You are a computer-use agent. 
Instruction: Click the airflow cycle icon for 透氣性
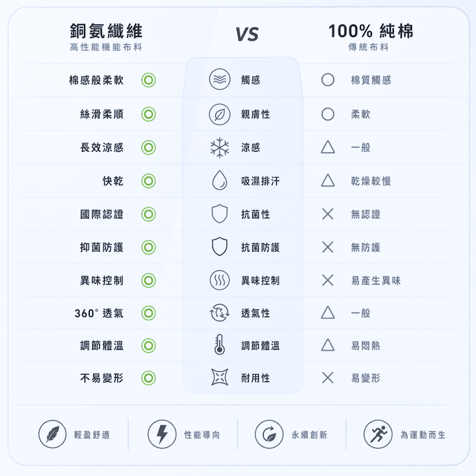pos(220,313)
